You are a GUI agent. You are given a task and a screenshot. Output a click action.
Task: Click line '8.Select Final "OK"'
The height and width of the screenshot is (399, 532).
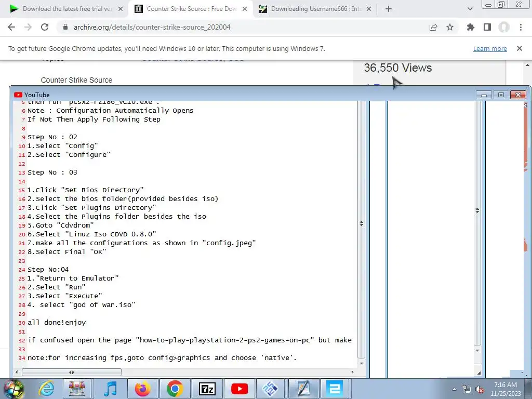pos(67,252)
